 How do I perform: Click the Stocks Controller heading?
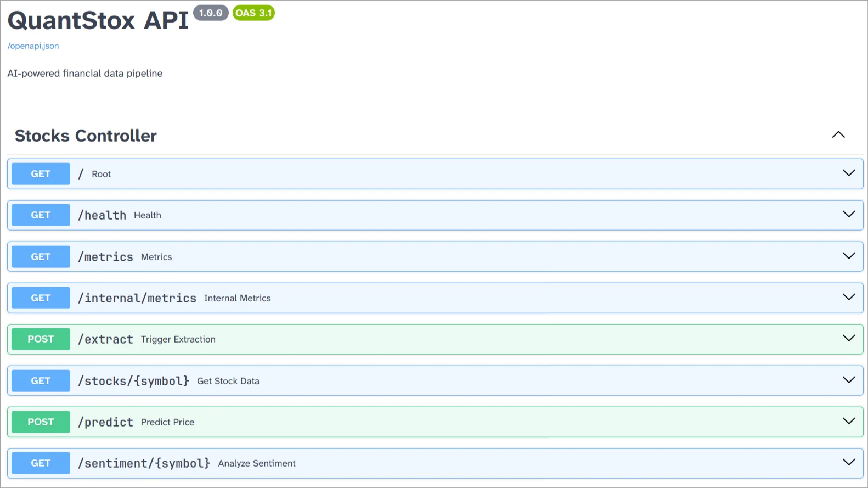(x=86, y=136)
